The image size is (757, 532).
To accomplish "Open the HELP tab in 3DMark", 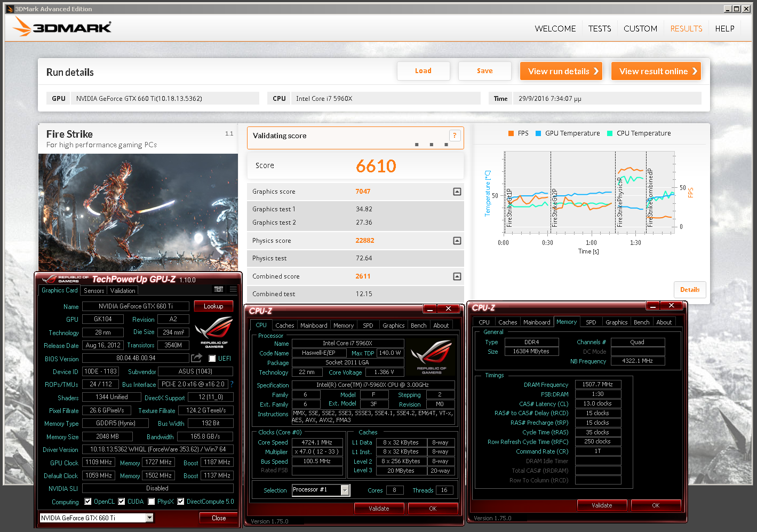I will point(724,29).
